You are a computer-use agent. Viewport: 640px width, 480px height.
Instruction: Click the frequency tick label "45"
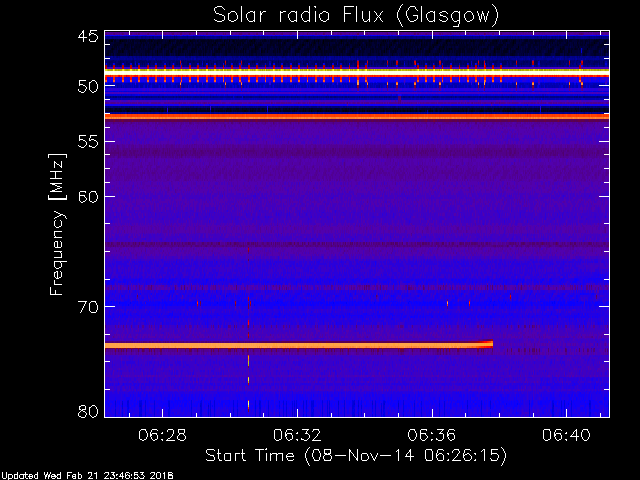pos(88,36)
